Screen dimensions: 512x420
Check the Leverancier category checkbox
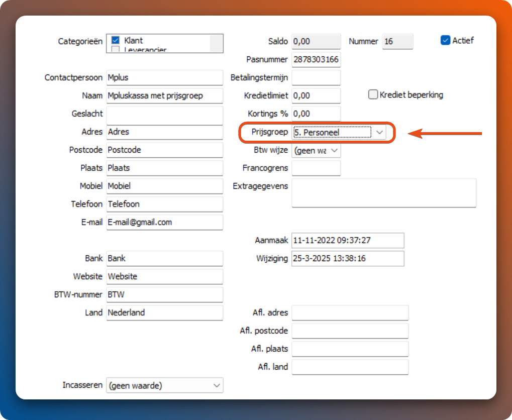pyautogui.click(x=115, y=50)
